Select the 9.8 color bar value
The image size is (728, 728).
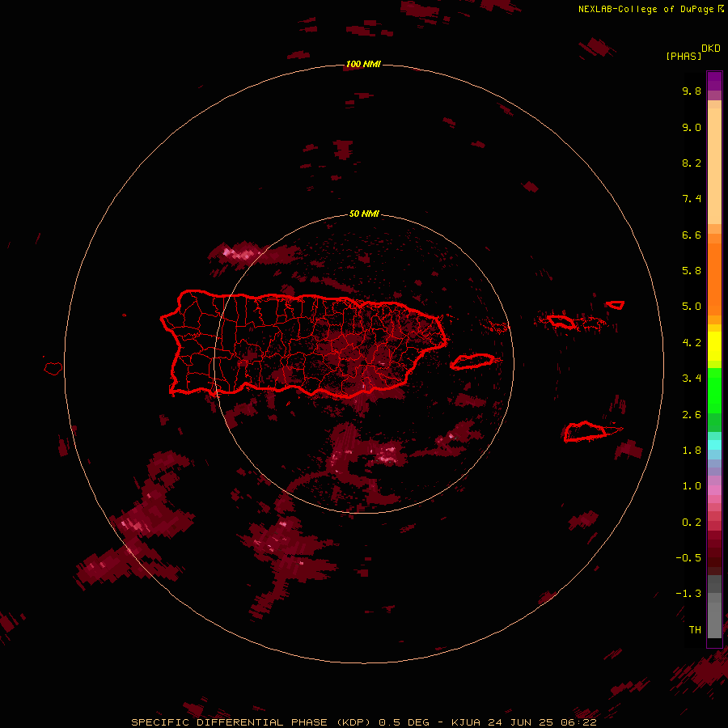692,91
